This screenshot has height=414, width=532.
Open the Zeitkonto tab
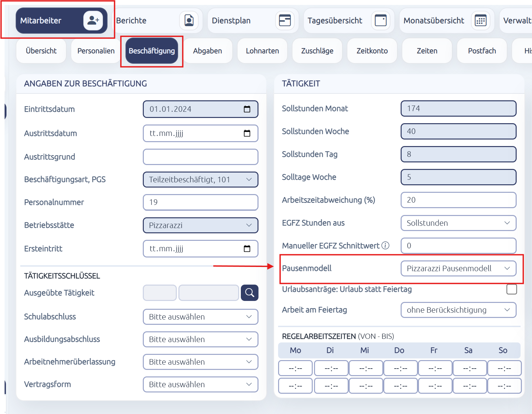pos(372,51)
